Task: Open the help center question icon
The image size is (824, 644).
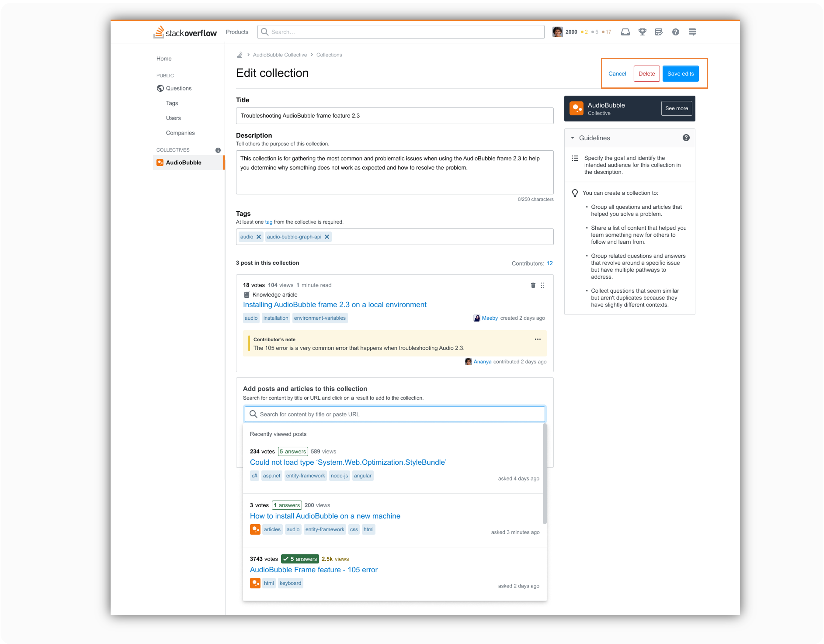Action: pyautogui.click(x=675, y=32)
